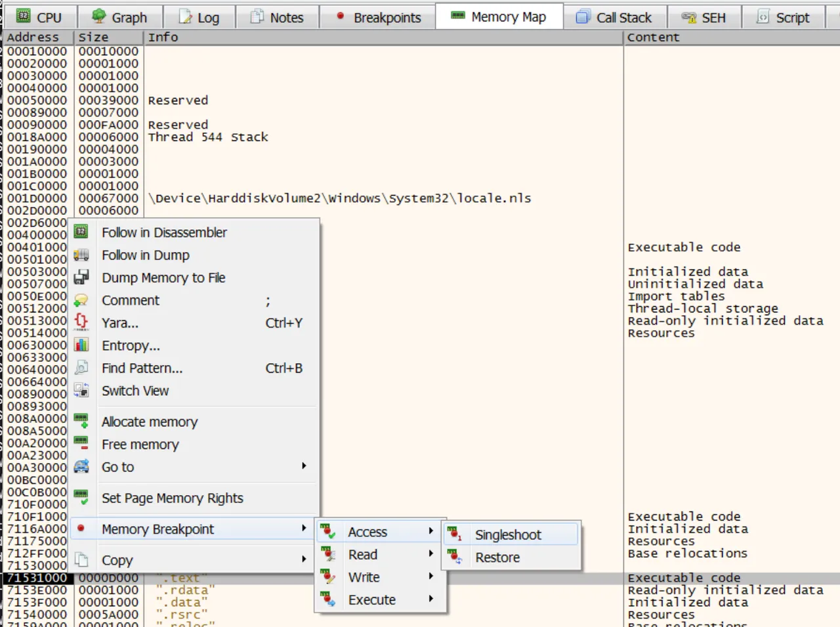
Task: Click the Yara braces icon
Action: pos(81,322)
